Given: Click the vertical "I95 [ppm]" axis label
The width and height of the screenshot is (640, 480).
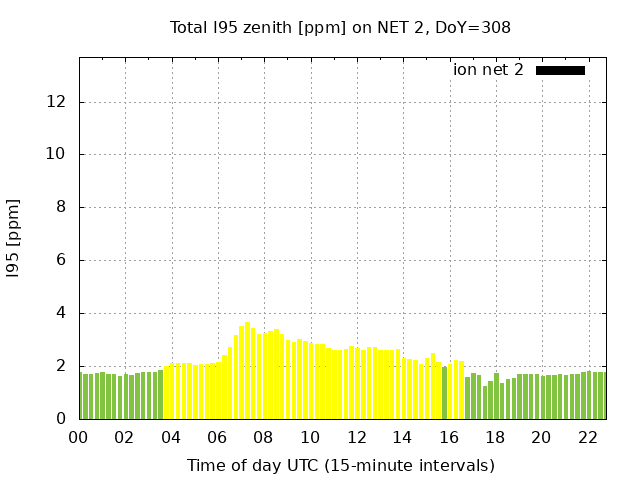Looking at the screenshot, I should 14,238.
